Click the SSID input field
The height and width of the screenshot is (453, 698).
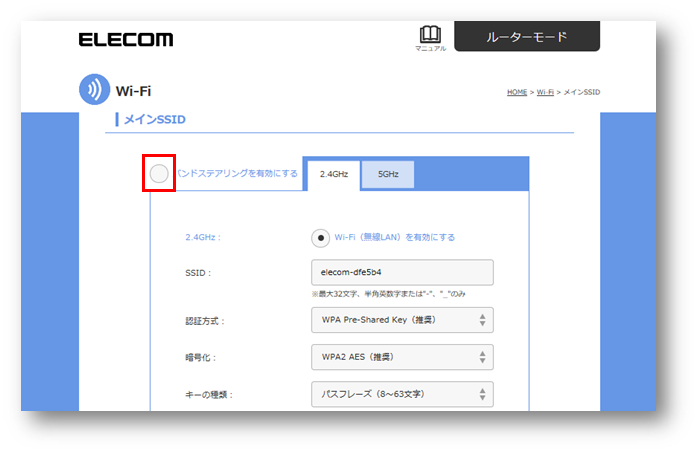click(402, 272)
